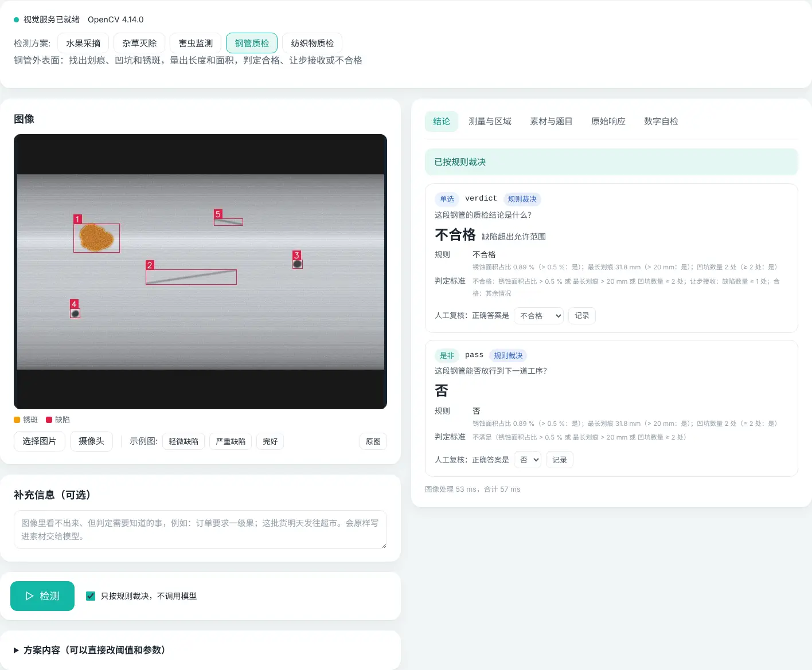Viewport: 812px width, 670px height.
Task: Load the 严重缺陷 example image
Action: click(x=231, y=441)
